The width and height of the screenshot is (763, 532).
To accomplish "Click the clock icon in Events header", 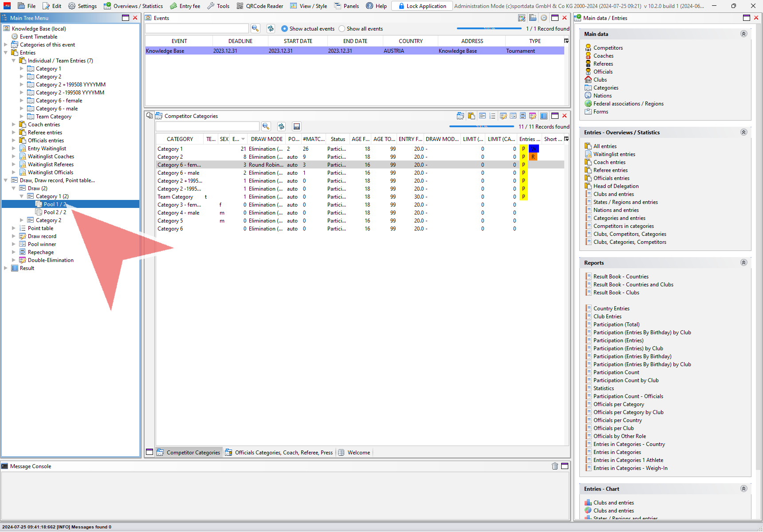I will click(x=543, y=18).
